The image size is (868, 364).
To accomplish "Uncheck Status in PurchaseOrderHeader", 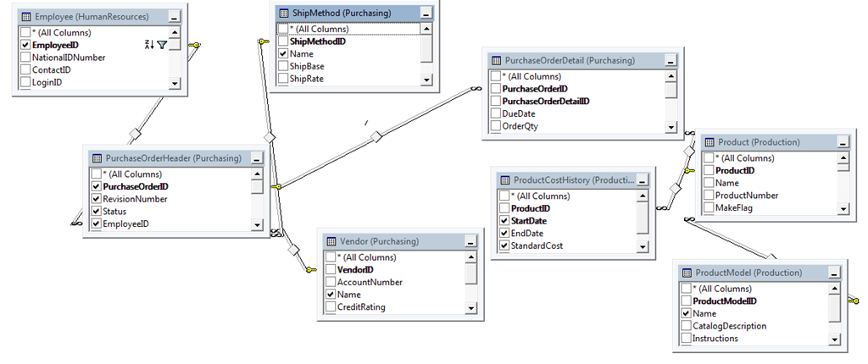I will pos(97,212).
